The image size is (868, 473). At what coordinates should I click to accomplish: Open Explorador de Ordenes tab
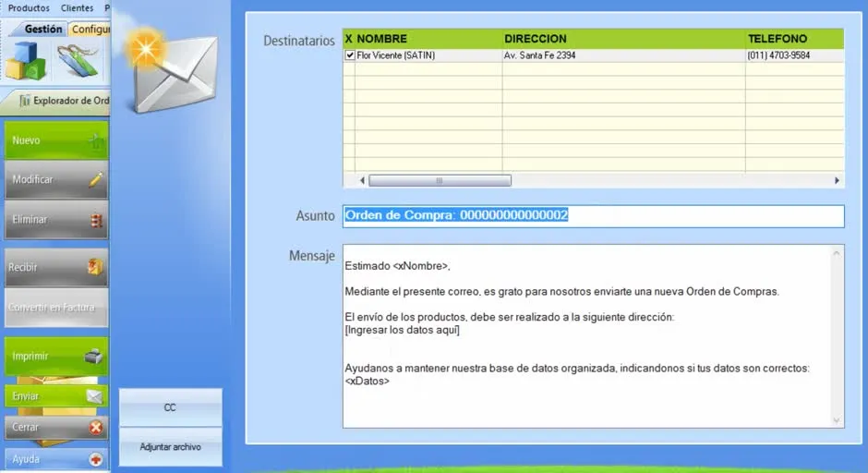(64, 101)
